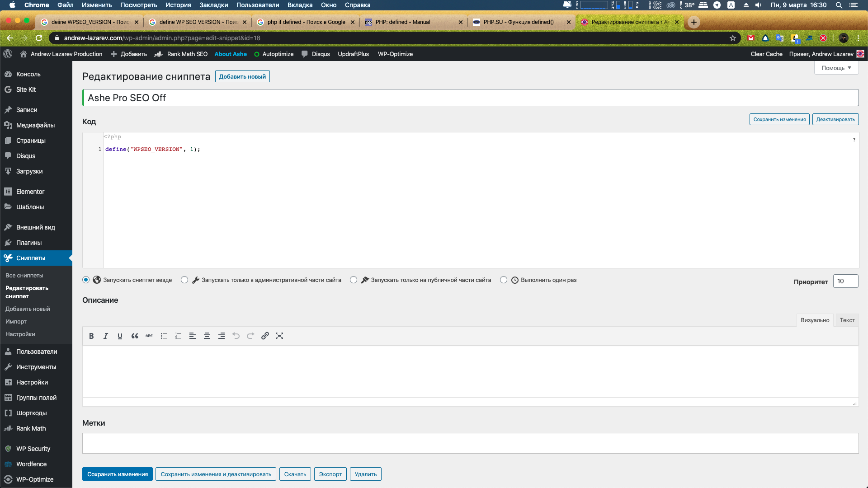Switch to the Текст editor tab
This screenshot has height=488, width=868.
(847, 320)
